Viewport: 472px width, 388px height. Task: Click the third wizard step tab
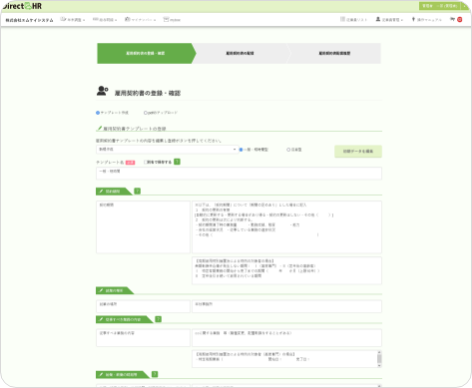[x=334, y=53]
